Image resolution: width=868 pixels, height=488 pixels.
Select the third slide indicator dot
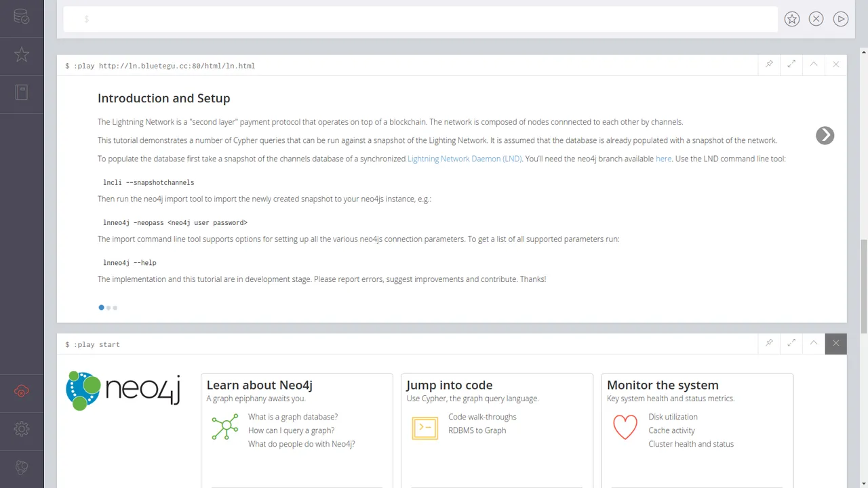[115, 308]
